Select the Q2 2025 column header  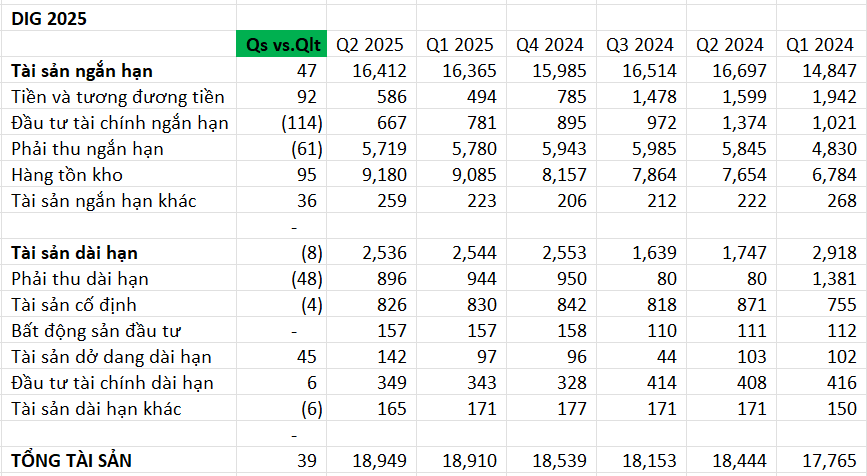pyautogui.click(x=371, y=44)
